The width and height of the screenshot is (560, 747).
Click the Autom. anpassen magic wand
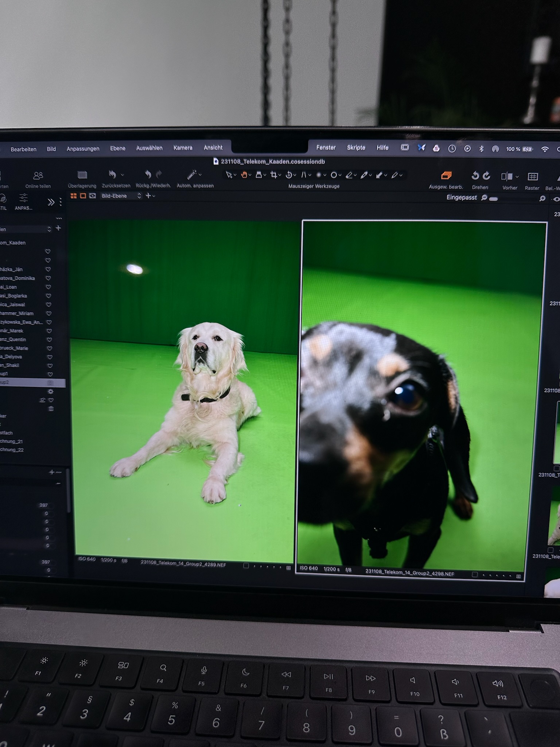coord(192,175)
